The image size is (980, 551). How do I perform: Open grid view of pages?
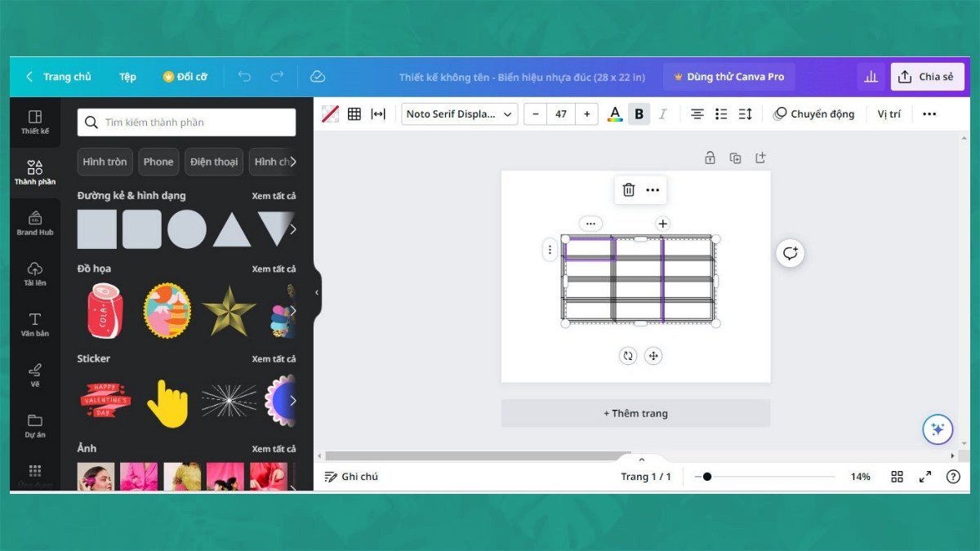897,477
